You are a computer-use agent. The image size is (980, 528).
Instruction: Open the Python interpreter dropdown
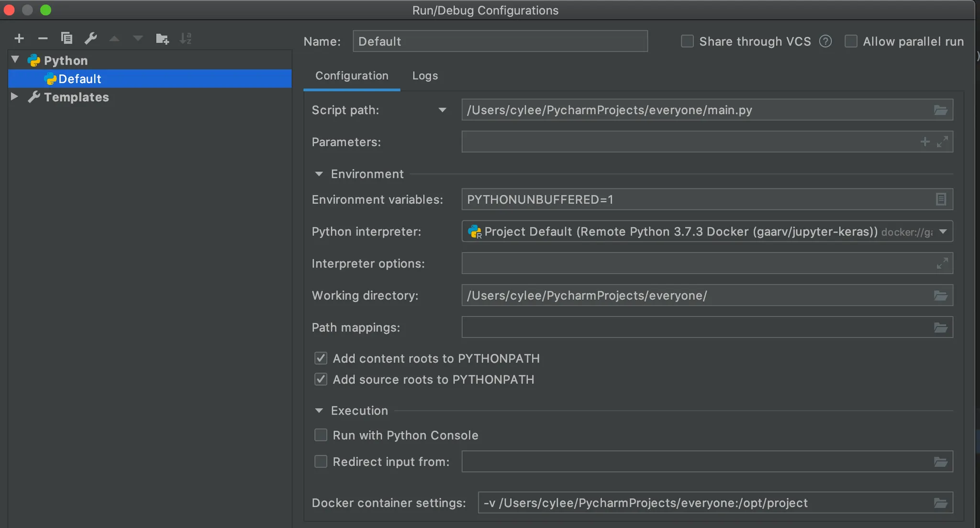coord(943,232)
